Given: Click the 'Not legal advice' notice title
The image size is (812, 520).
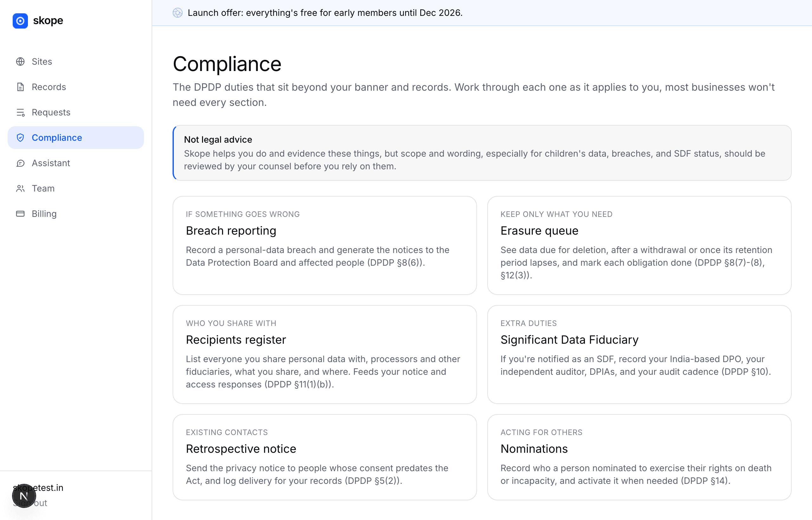Looking at the screenshot, I should (x=218, y=140).
